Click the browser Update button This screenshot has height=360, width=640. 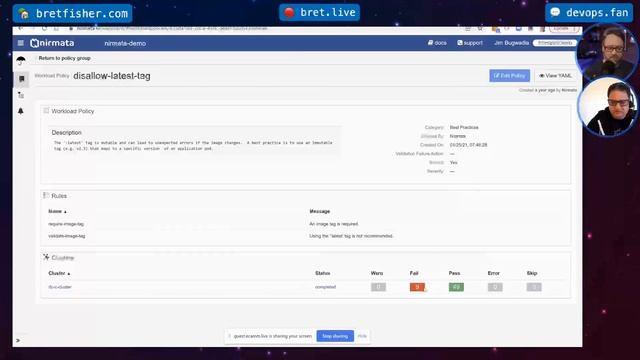pos(564,29)
